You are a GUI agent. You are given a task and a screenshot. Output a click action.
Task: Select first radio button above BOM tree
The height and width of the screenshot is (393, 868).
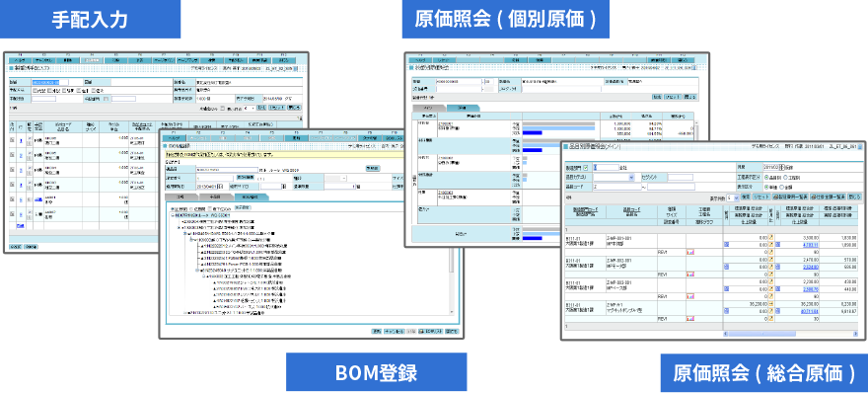pyautogui.click(x=172, y=209)
